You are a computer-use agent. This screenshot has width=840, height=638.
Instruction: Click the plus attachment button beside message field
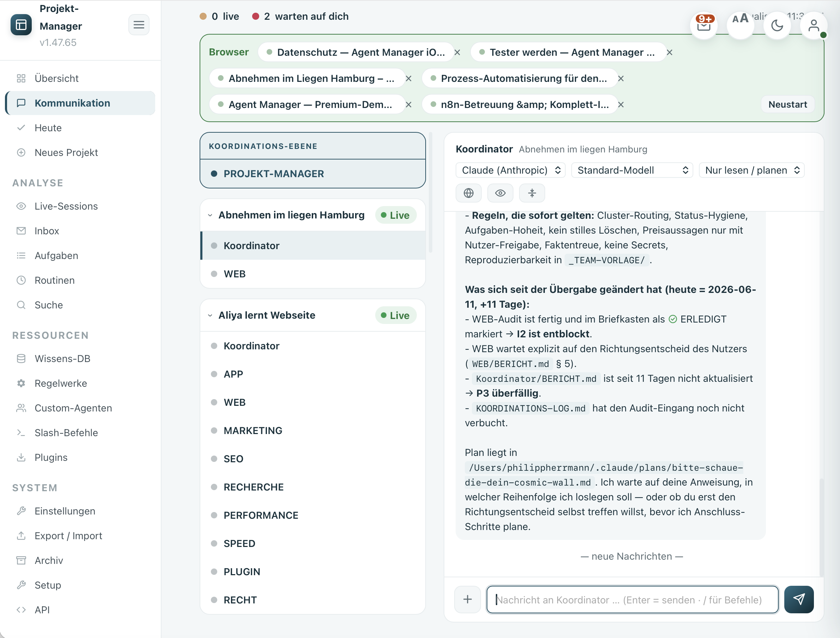[468, 599]
